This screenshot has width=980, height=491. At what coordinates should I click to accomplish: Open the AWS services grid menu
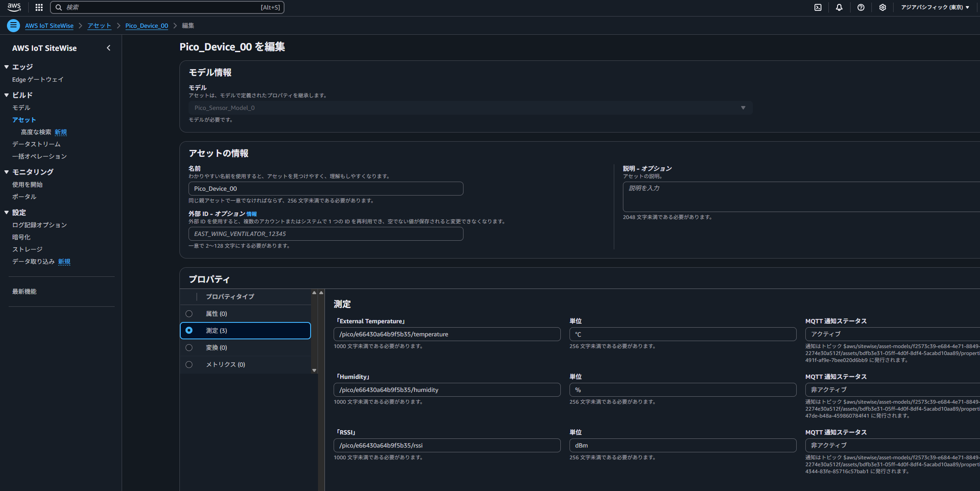39,7
